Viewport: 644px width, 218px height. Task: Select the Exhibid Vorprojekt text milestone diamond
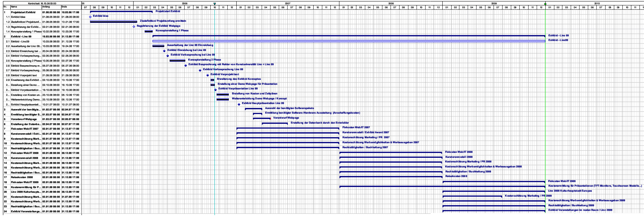tap(208, 75)
